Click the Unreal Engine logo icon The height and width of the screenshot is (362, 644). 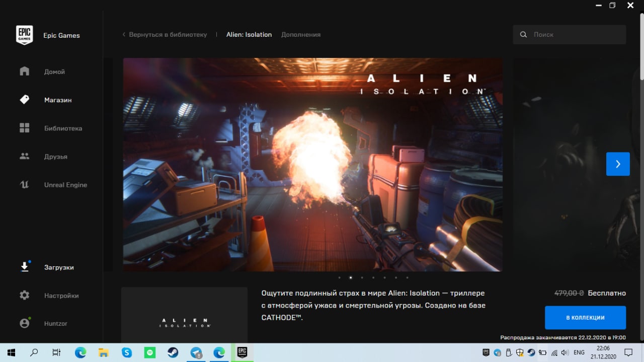[25, 185]
